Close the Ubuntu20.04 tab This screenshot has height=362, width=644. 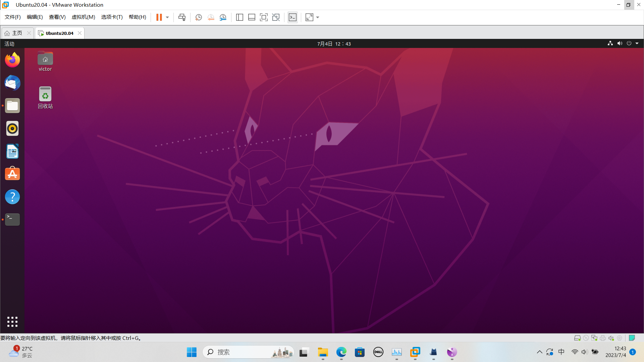click(x=79, y=33)
